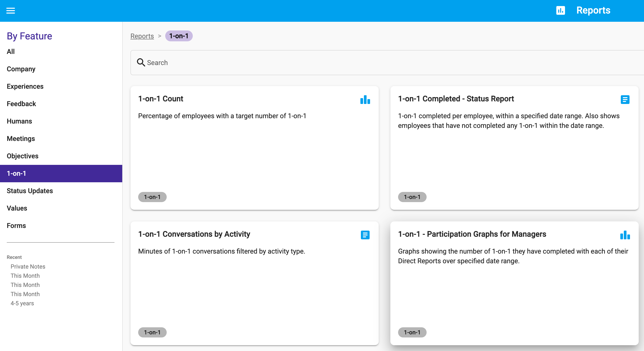Click the 1-on-1 breadcrumb chip

[179, 36]
